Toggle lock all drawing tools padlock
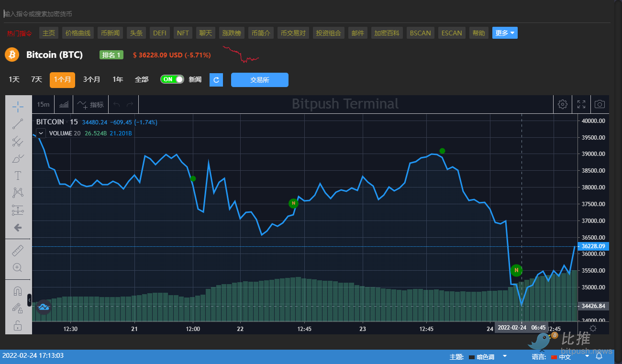Image resolution: width=622 pixels, height=364 pixels. [18, 326]
